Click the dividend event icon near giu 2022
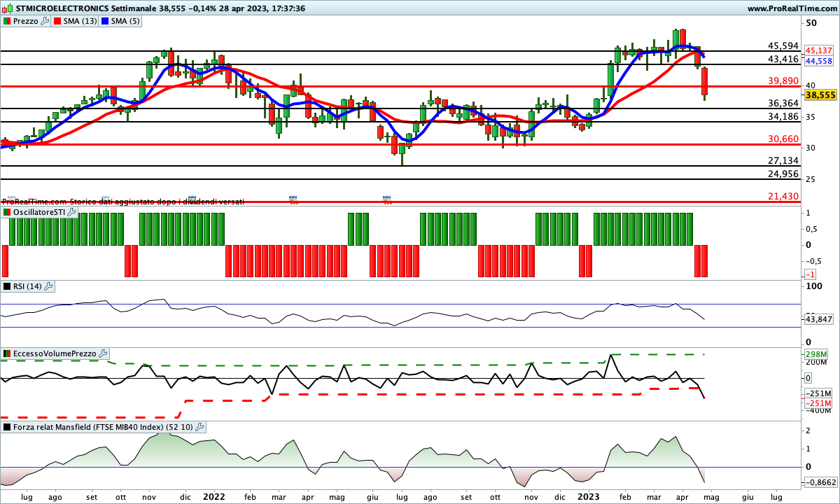Screen dimensions: 840x504 click(386, 199)
